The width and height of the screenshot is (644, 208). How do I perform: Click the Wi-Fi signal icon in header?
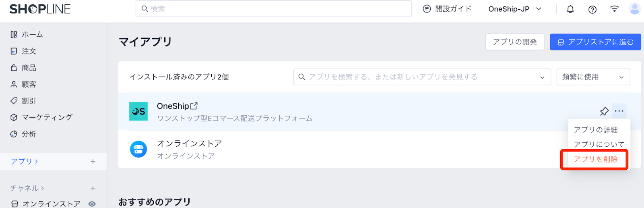(615, 9)
